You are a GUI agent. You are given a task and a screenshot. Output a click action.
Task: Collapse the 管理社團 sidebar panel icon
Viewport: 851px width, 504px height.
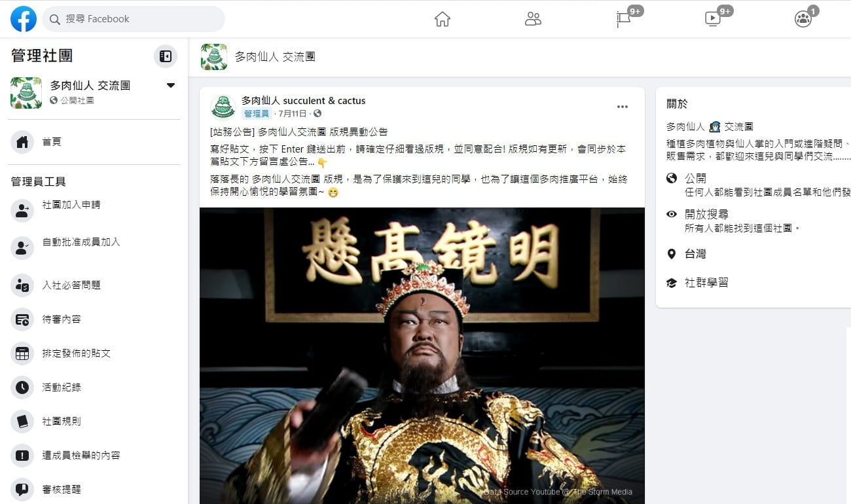166,56
